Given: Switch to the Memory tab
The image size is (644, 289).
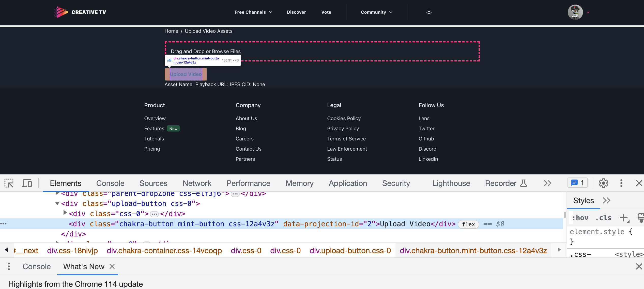Looking at the screenshot, I should pyautogui.click(x=299, y=183).
